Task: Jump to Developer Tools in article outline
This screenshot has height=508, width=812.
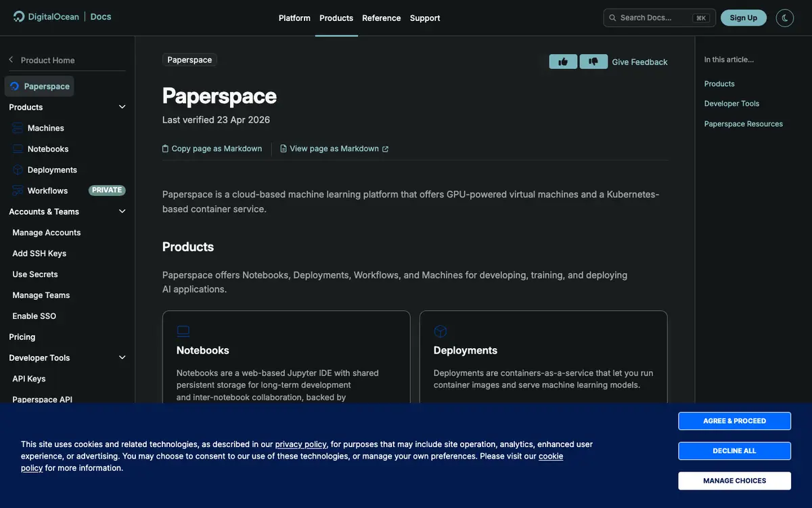Action: 731,104
